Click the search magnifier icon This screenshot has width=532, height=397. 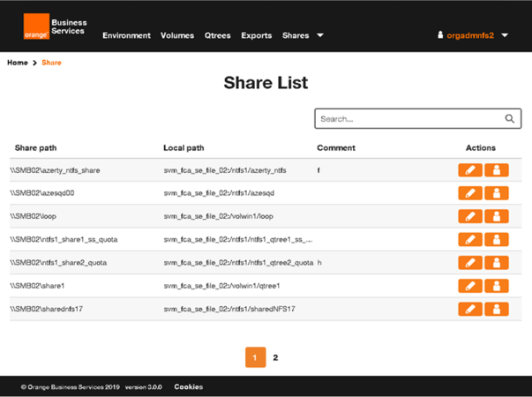pos(510,119)
